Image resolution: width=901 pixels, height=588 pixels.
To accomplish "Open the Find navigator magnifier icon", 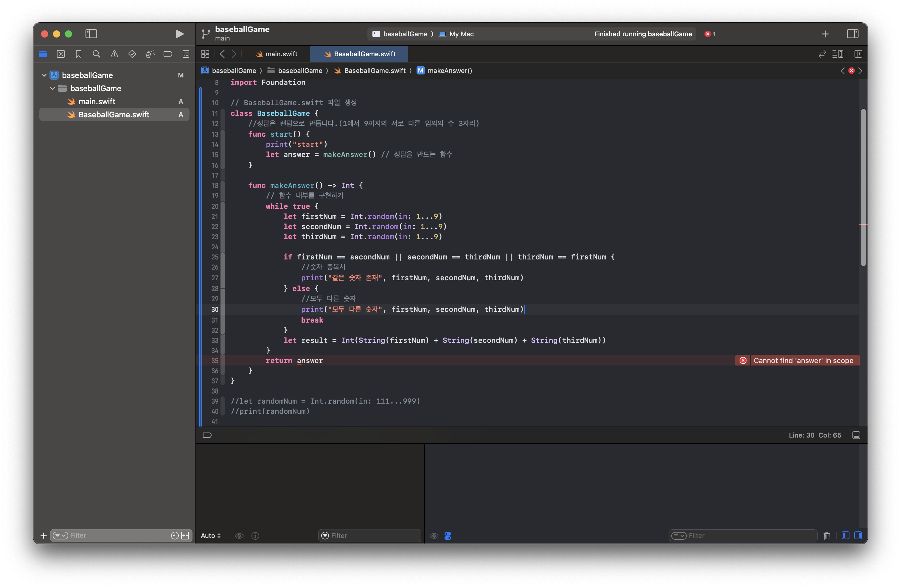I will 97,54.
